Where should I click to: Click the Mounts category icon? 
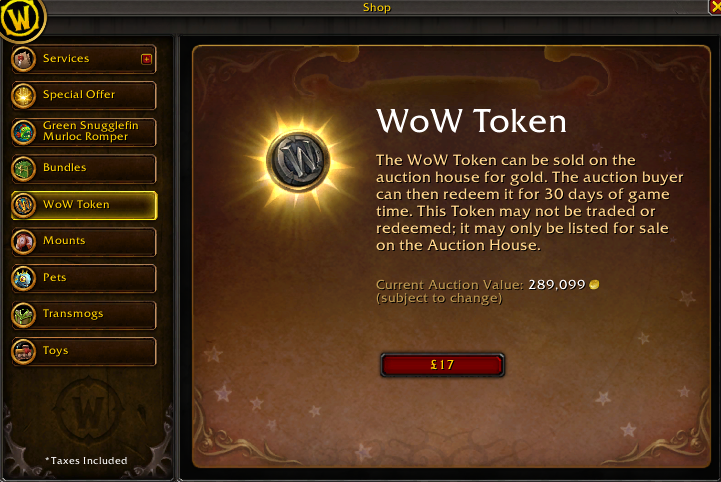pos(23,242)
